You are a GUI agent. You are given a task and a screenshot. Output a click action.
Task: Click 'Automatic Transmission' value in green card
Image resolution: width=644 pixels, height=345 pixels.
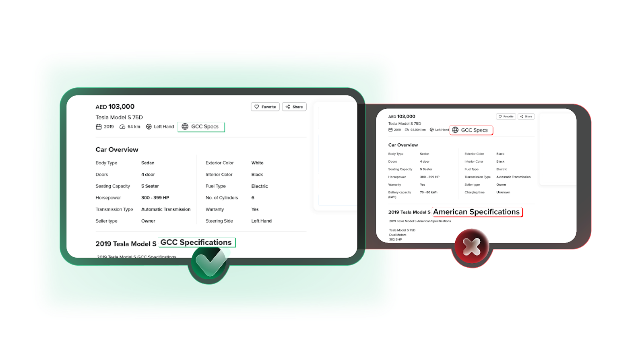pyautogui.click(x=166, y=209)
